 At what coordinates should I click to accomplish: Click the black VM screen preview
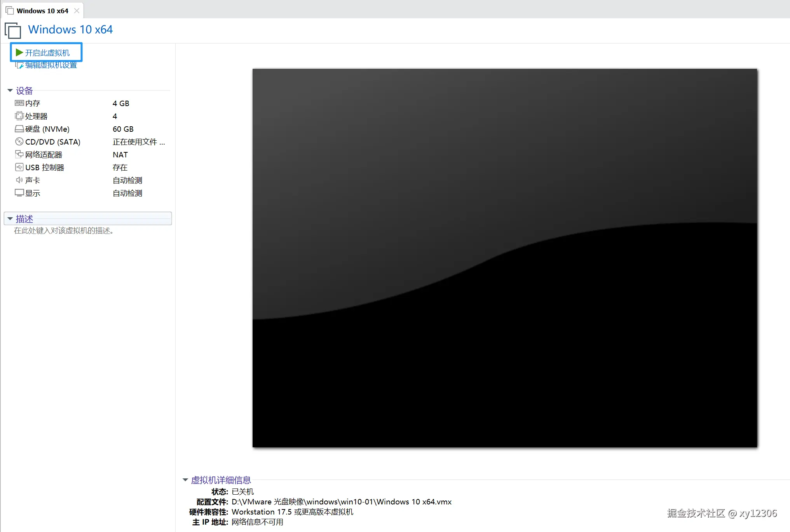tap(504, 258)
